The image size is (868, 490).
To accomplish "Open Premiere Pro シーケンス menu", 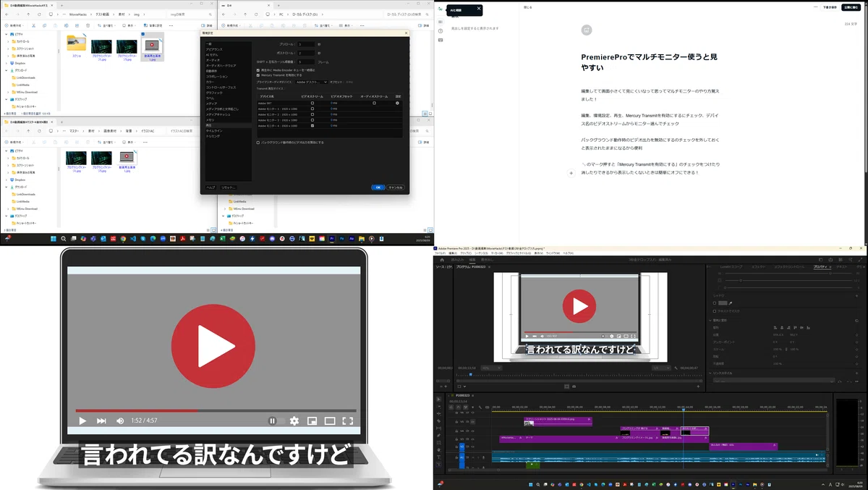I will [480, 253].
